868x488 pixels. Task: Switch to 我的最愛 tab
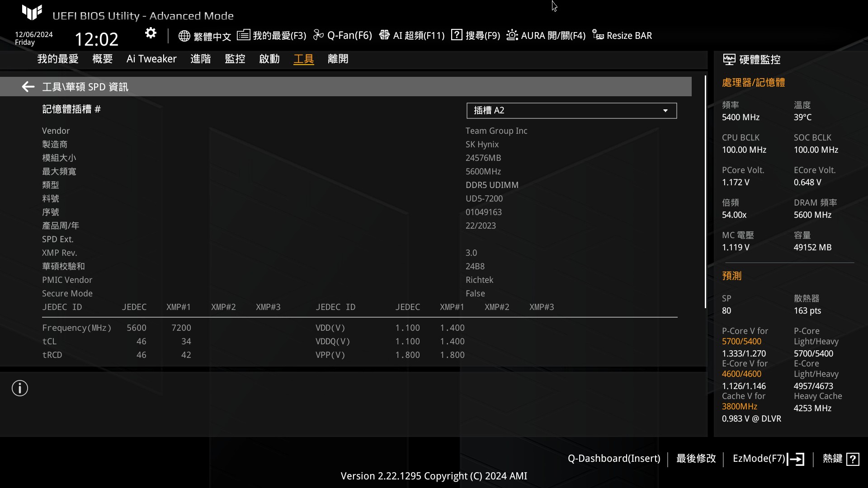click(x=58, y=59)
